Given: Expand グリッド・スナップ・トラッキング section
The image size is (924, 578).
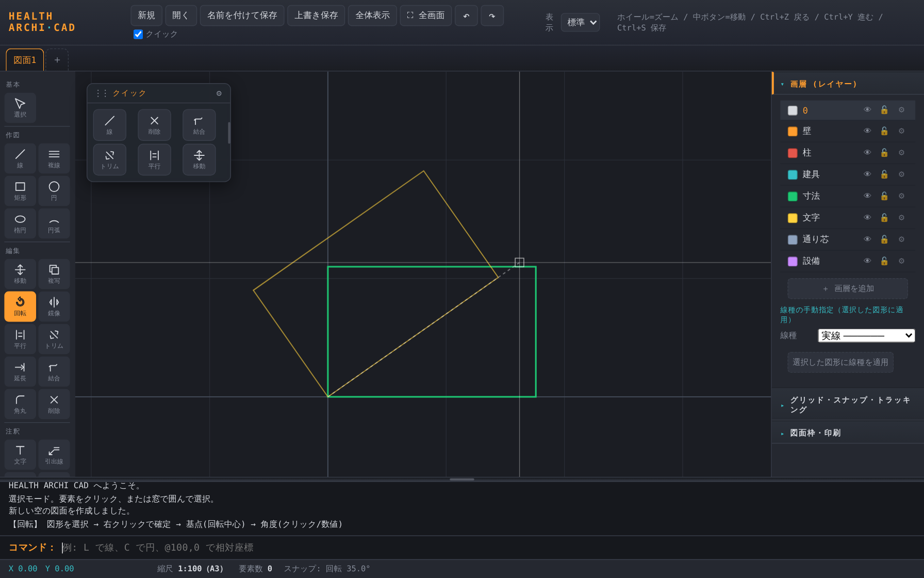Looking at the screenshot, I should pyautogui.click(x=848, y=405).
